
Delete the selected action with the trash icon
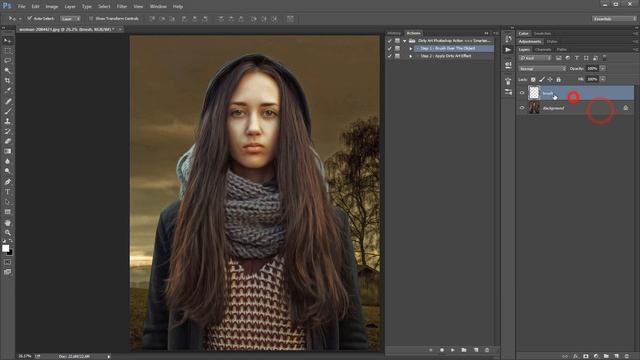pyautogui.click(x=487, y=350)
